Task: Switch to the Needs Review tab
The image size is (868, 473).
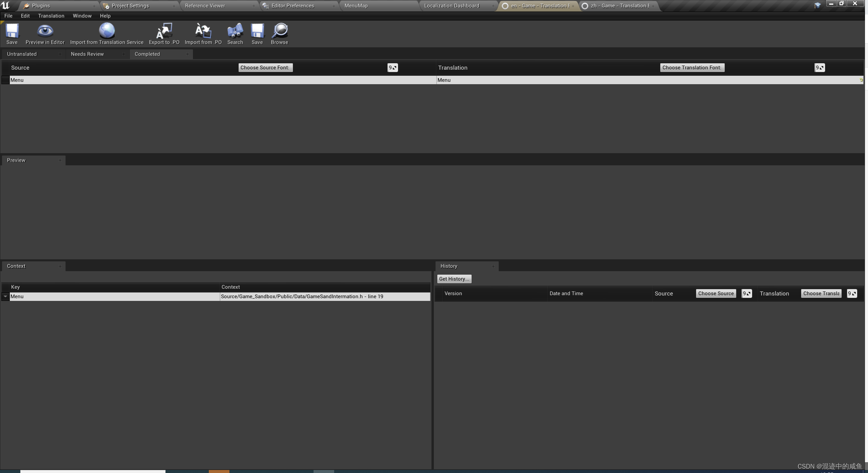Action: tap(87, 54)
